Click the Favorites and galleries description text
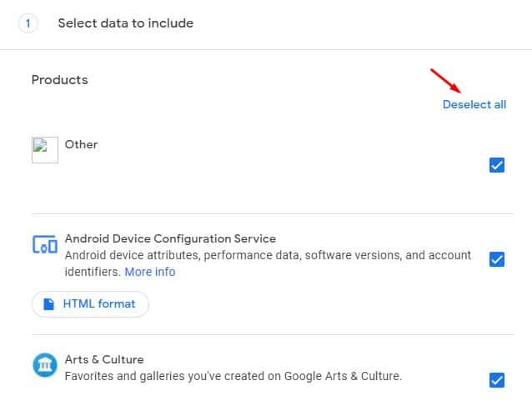Image resolution: width=532 pixels, height=406 pixels. pyautogui.click(x=233, y=376)
